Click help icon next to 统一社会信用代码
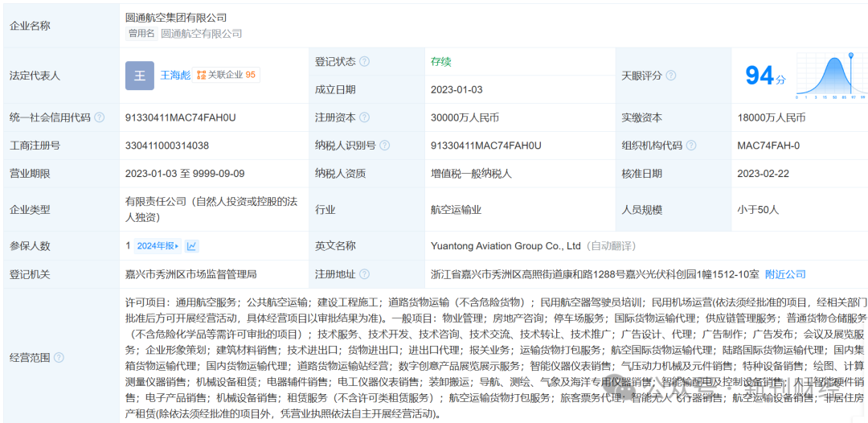 (x=99, y=117)
